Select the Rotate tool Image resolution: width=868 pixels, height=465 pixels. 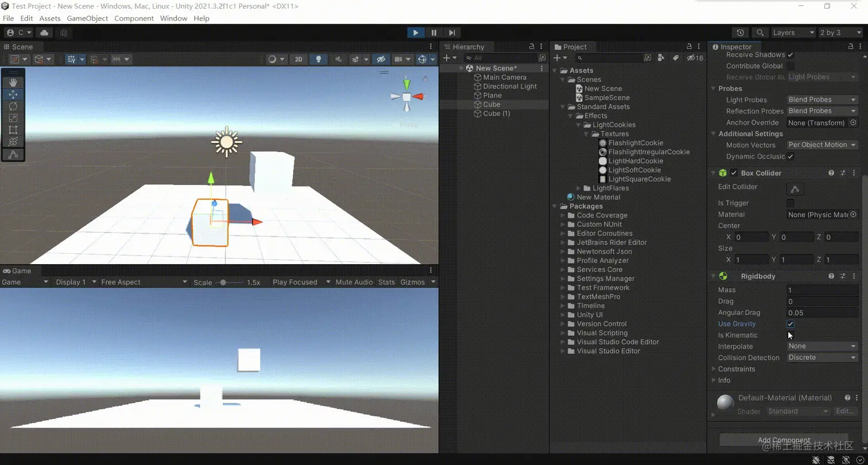click(13, 106)
